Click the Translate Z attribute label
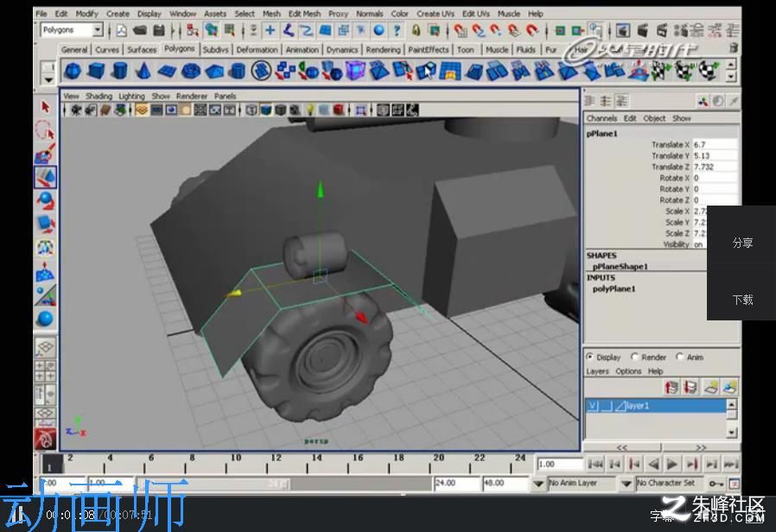 pyautogui.click(x=670, y=167)
